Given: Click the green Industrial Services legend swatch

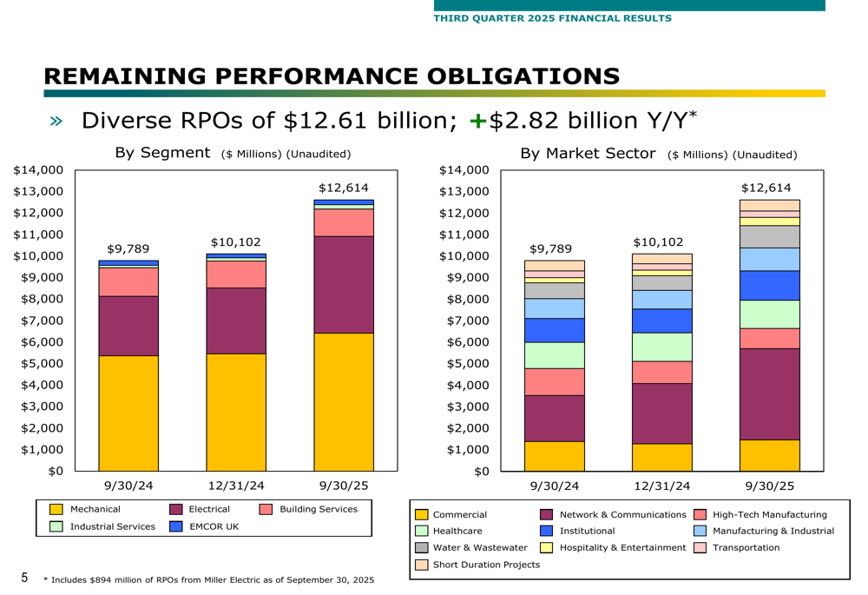Looking at the screenshot, I should point(56,526).
